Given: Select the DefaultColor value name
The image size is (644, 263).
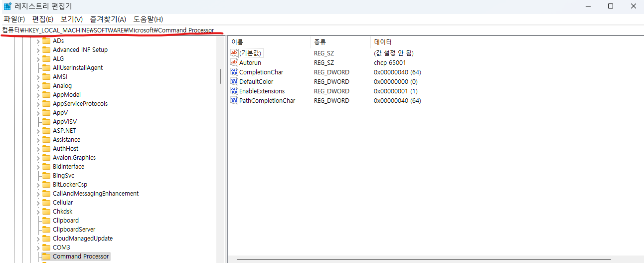Looking at the screenshot, I should point(256,82).
